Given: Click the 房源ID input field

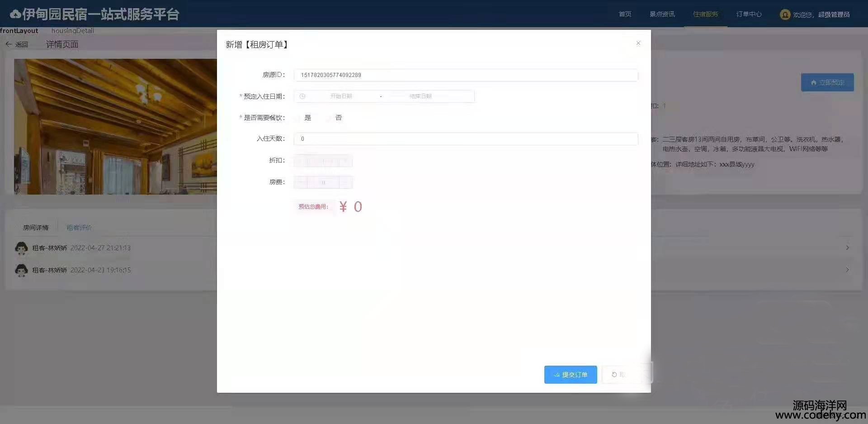Looking at the screenshot, I should pos(466,75).
